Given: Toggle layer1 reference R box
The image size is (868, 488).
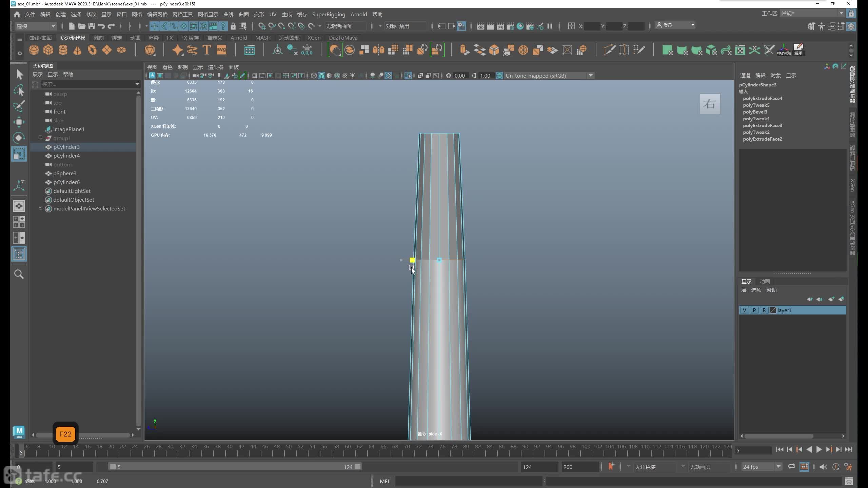Looking at the screenshot, I should coord(764,310).
